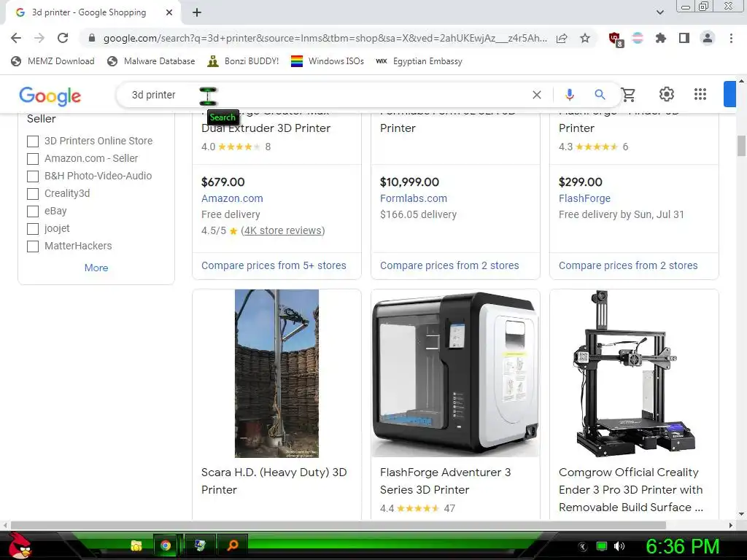Check eBay seller filter

pyautogui.click(x=33, y=211)
